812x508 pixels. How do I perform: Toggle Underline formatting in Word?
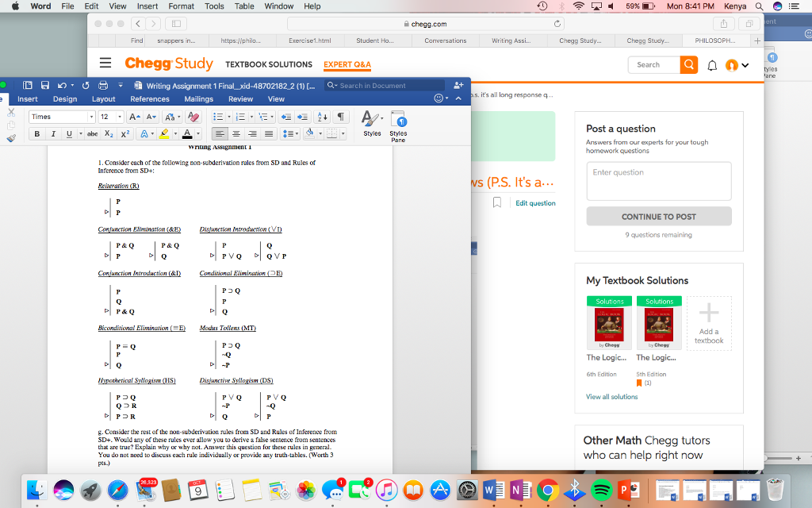click(69, 133)
